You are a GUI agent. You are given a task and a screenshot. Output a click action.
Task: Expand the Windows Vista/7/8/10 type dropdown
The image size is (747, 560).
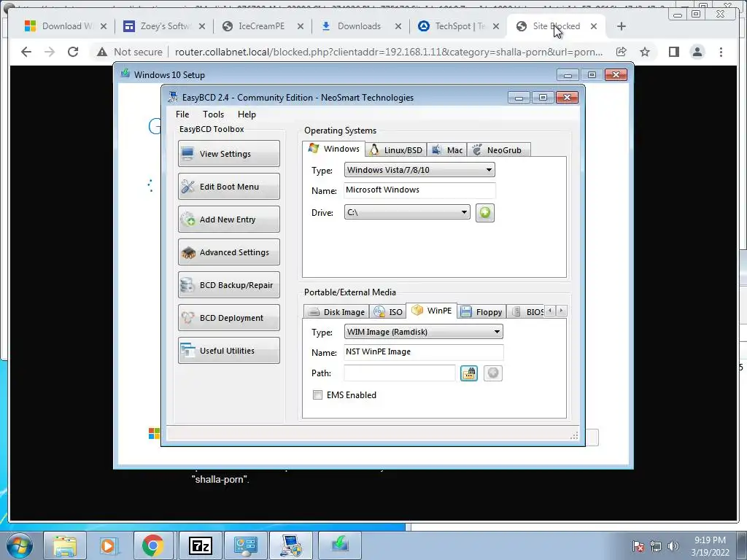tap(419, 170)
